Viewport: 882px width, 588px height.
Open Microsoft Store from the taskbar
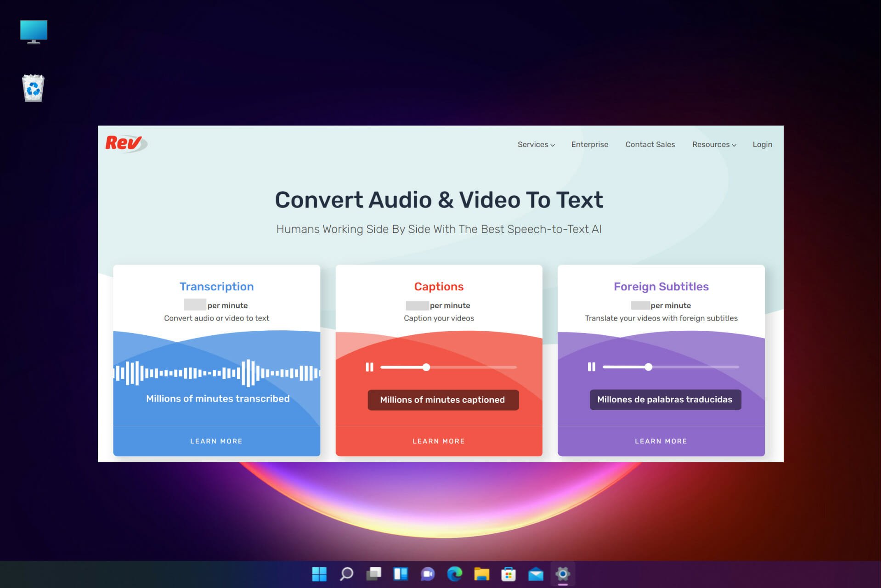(509, 574)
